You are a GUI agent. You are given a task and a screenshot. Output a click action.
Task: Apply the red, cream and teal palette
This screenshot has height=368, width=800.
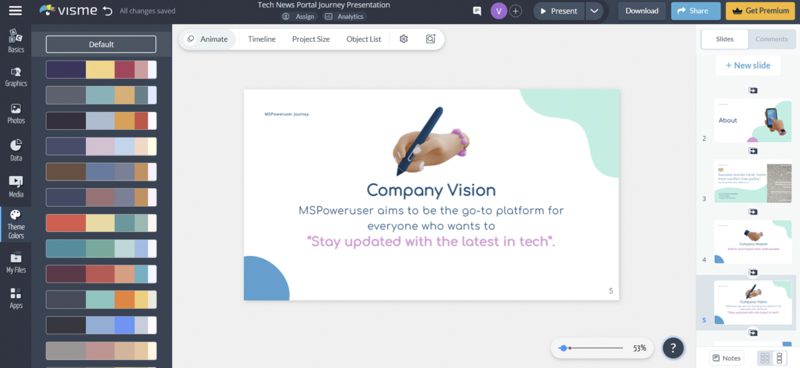click(x=101, y=223)
